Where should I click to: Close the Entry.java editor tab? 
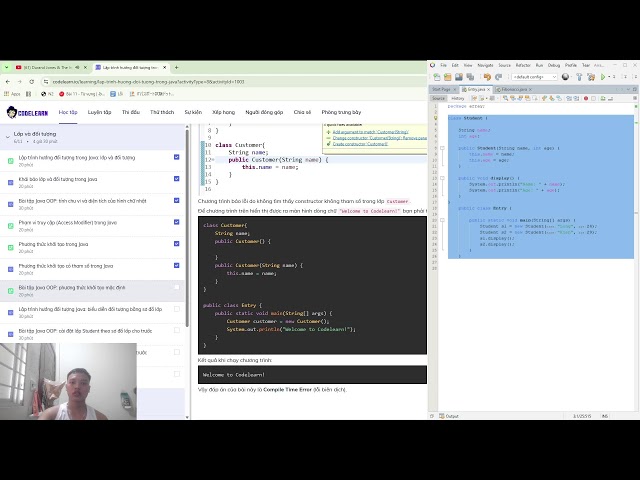point(489,89)
